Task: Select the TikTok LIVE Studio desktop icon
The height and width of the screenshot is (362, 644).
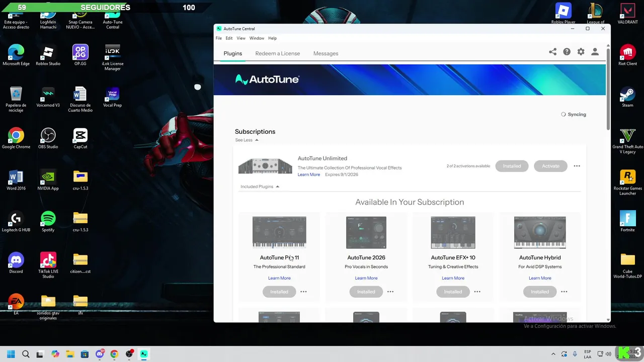Action: coord(48,265)
